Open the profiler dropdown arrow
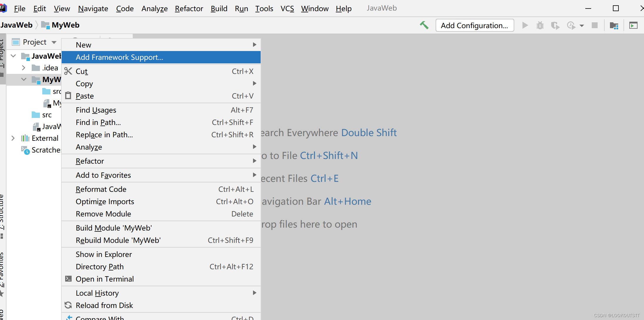Screen dimensions: 644x320 tap(582, 26)
